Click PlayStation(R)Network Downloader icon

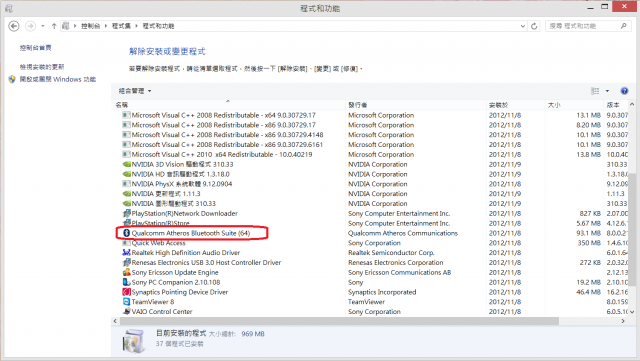click(127, 213)
